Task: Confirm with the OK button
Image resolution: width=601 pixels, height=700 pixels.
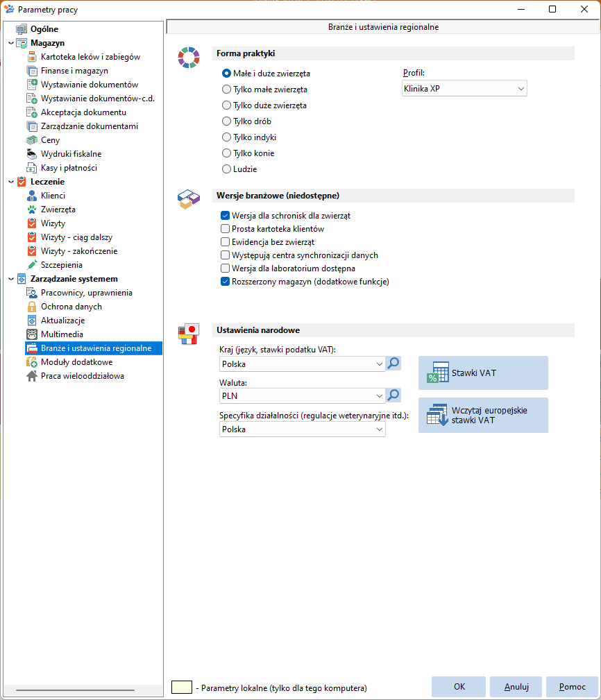Action: (x=459, y=687)
